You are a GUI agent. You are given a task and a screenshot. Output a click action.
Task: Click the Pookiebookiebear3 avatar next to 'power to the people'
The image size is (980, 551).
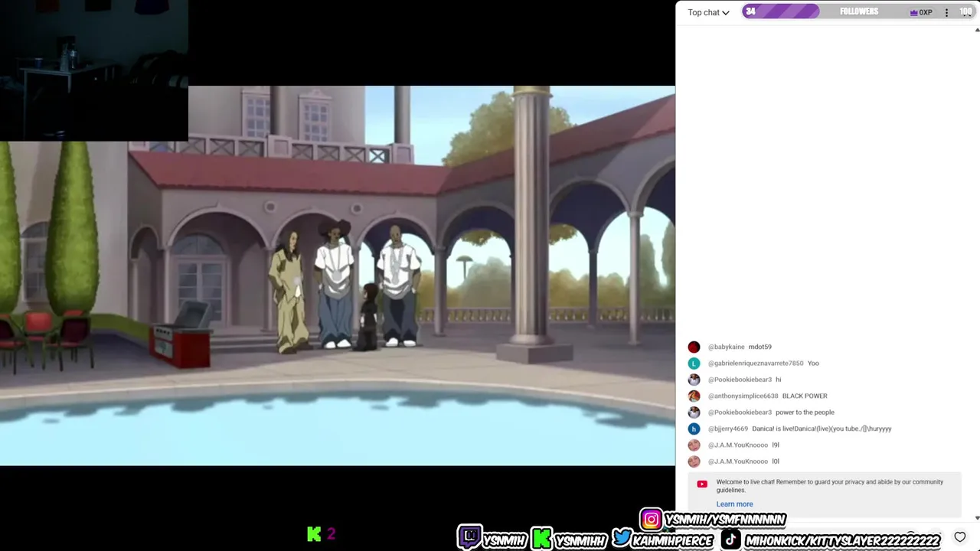click(x=694, y=412)
